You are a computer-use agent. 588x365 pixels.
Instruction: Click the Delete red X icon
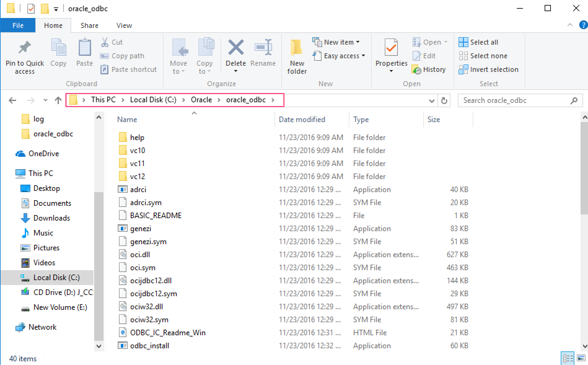pos(236,48)
